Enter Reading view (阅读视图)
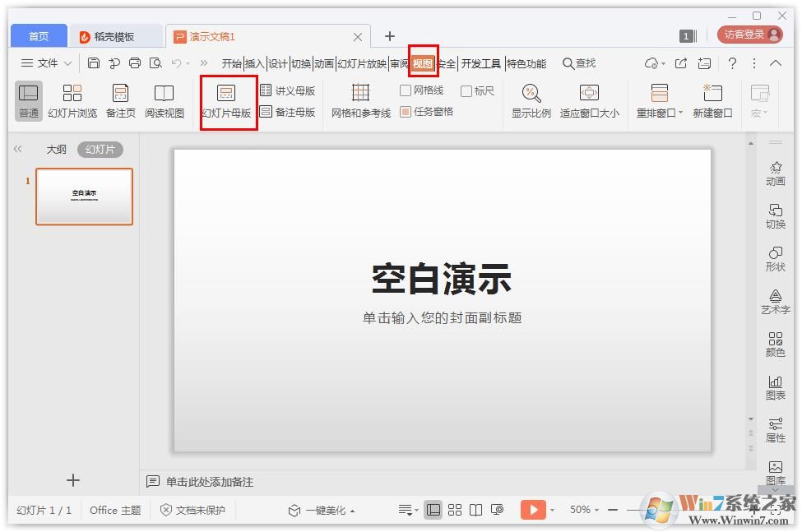The width and height of the screenshot is (802, 532). click(x=164, y=100)
